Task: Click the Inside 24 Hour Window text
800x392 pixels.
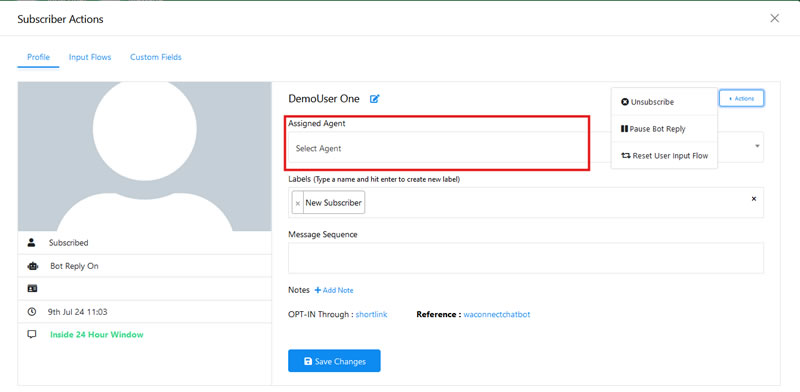Action: click(97, 335)
